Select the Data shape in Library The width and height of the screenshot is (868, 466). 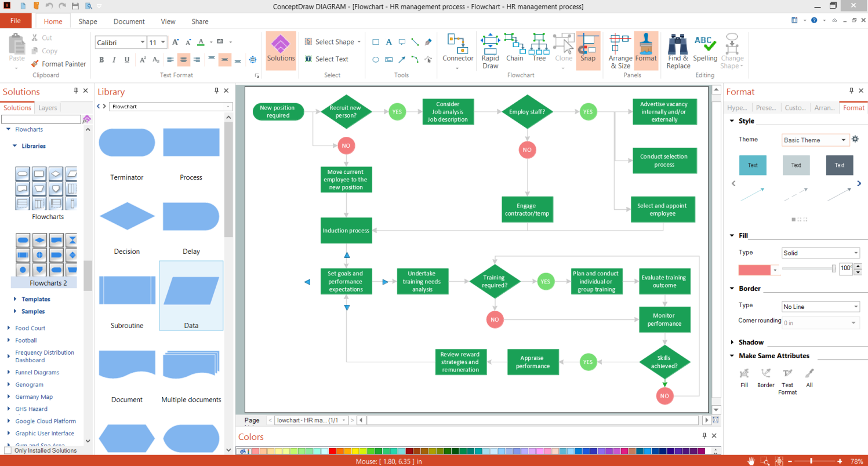191,296
